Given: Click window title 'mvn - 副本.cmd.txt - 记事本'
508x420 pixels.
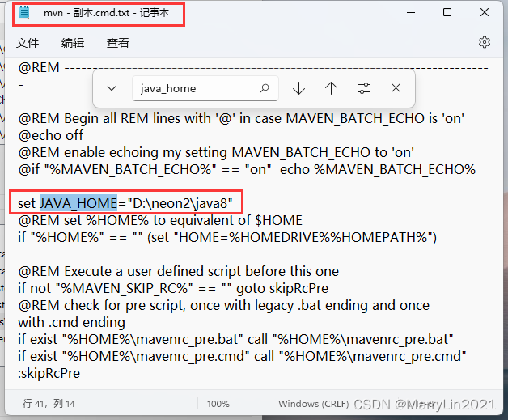Looking at the screenshot, I should [107, 13].
